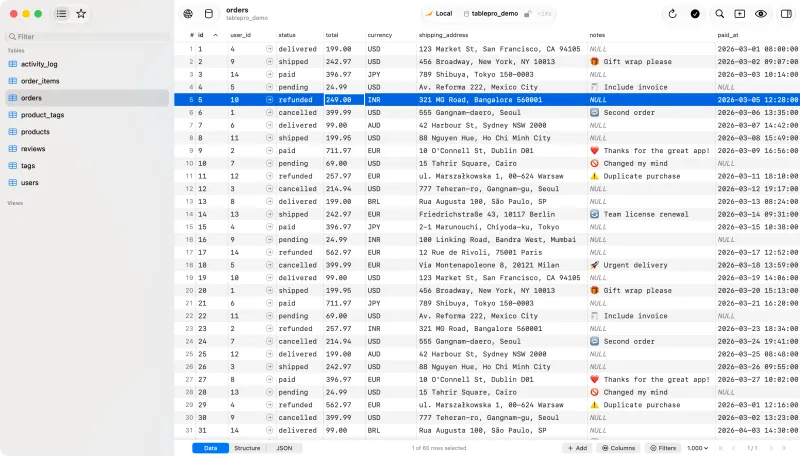
Task: Click the reviews table icon
Action: (x=13, y=148)
